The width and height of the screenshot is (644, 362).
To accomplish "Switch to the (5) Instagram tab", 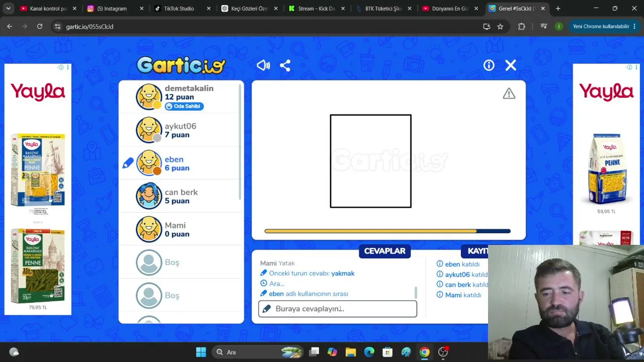I will click(x=115, y=9).
